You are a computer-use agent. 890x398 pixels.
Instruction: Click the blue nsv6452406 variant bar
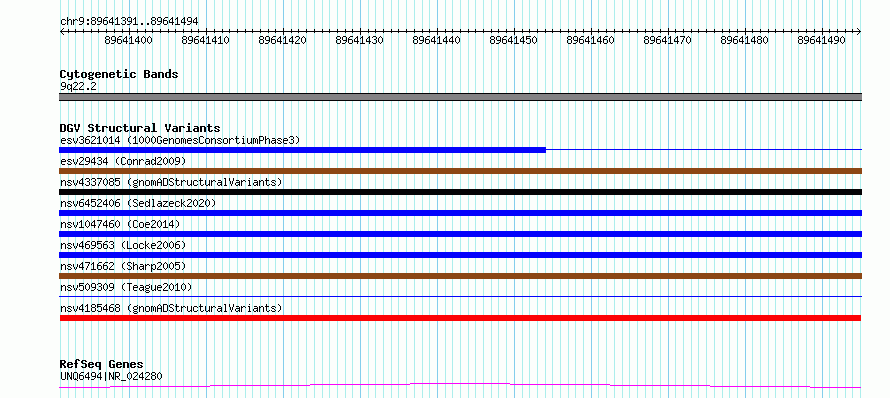[x=460, y=213]
